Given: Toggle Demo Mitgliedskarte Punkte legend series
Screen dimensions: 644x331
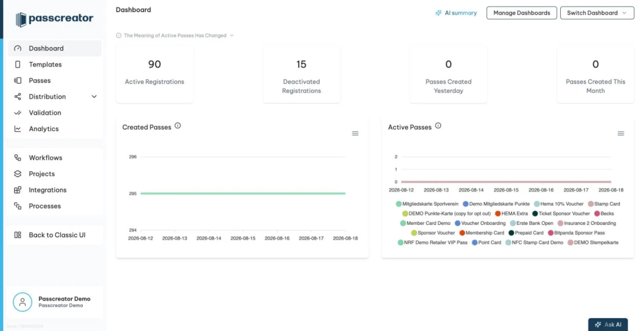Looking at the screenshot, I should pos(496,204).
